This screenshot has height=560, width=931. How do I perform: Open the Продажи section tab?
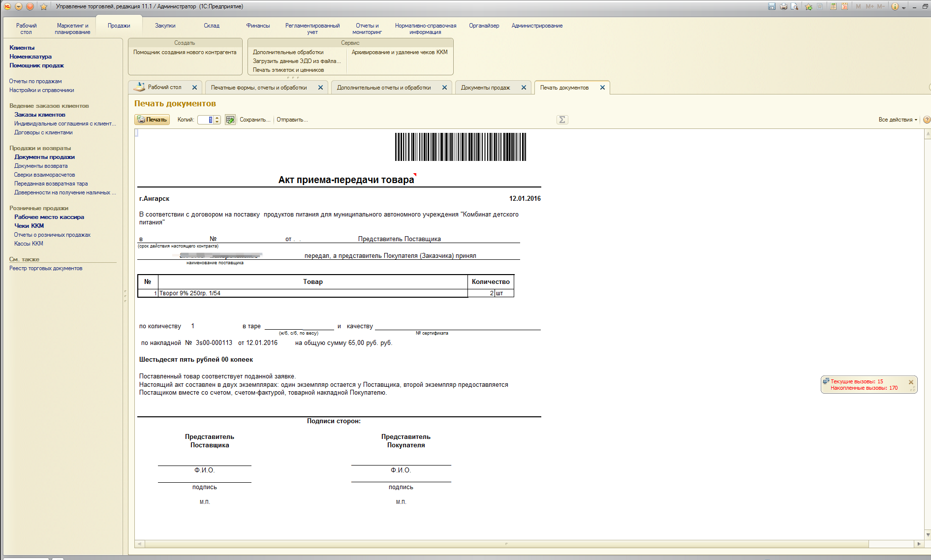[x=119, y=26]
